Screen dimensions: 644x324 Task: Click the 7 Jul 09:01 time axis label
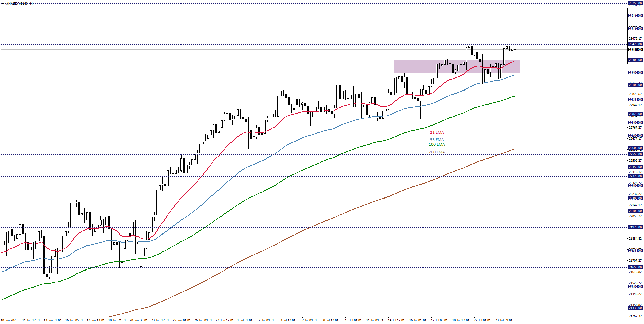point(310,320)
